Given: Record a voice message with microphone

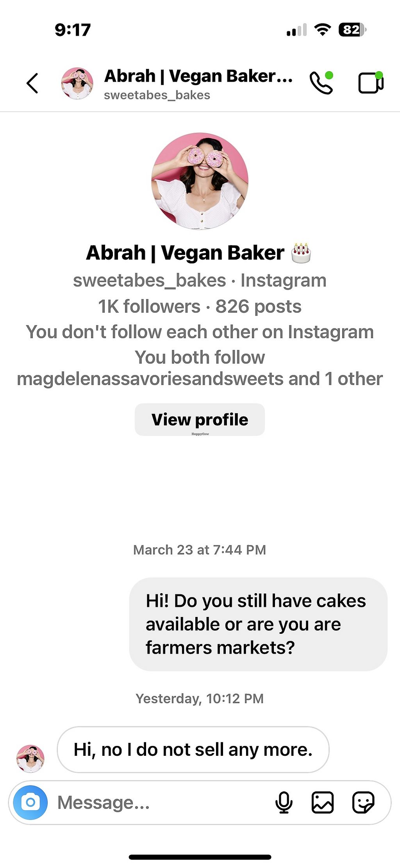Looking at the screenshot, I should (x=284, y=803).
